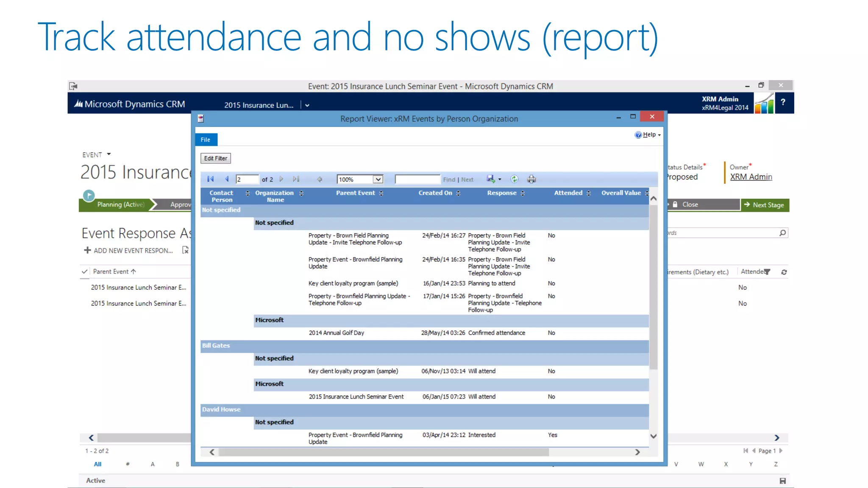Click the search magnifier in CRM grid
This screenshot has height=488, width=868.
pos(782,233)
